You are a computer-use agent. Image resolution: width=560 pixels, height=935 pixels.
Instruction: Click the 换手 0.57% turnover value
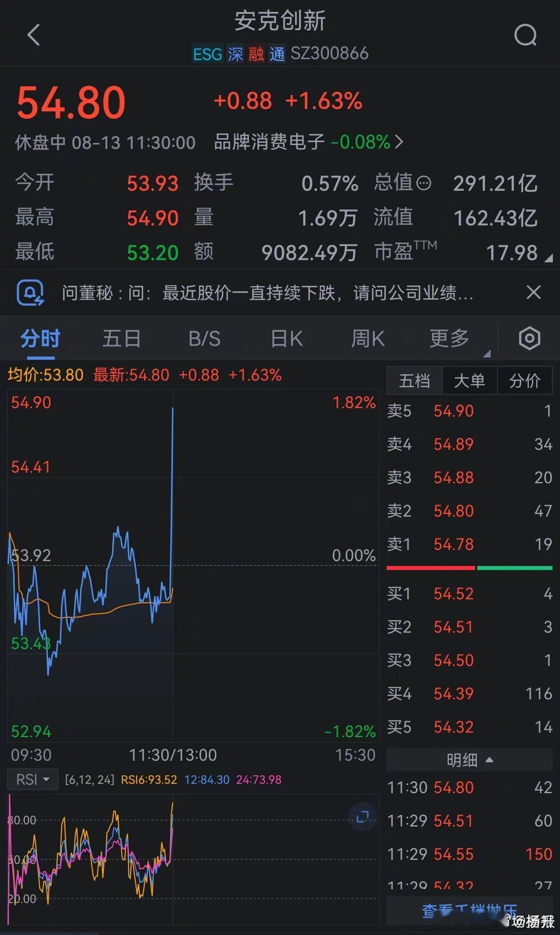coord(329,183)
